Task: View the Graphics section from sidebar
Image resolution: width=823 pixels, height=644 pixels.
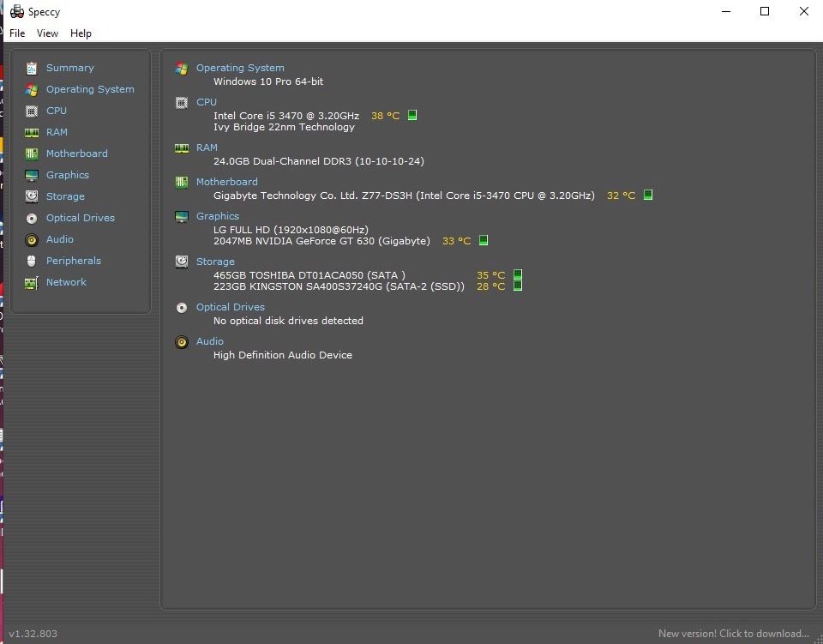Action: pyautogui.click(x=68, y=175)
